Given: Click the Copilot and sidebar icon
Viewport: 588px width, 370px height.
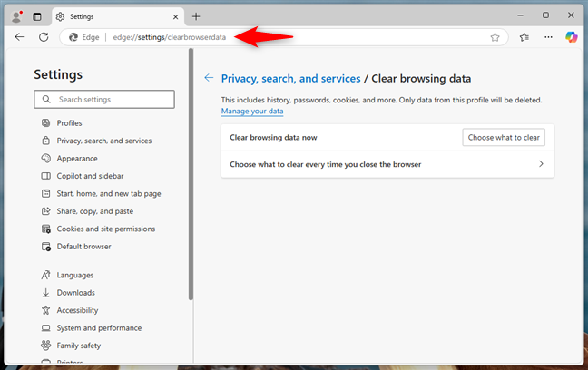Looking at the screenshot, I should pos(45,176).
